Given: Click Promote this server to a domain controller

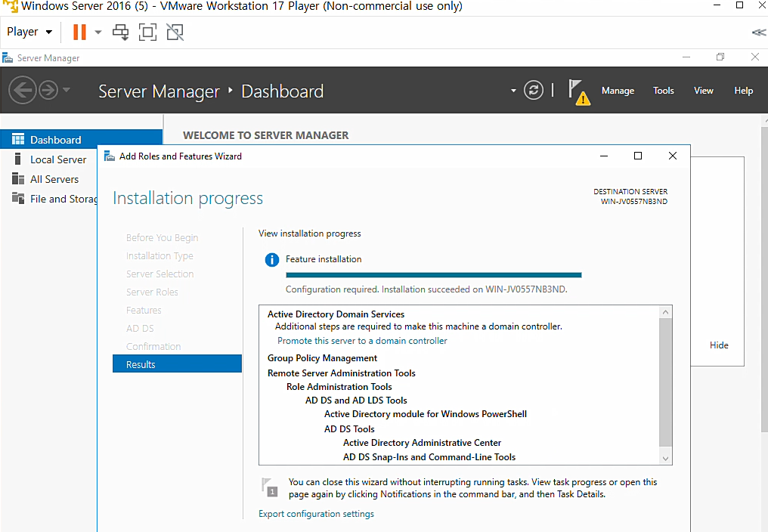Looking at the screenshot, I should (362, 341).
